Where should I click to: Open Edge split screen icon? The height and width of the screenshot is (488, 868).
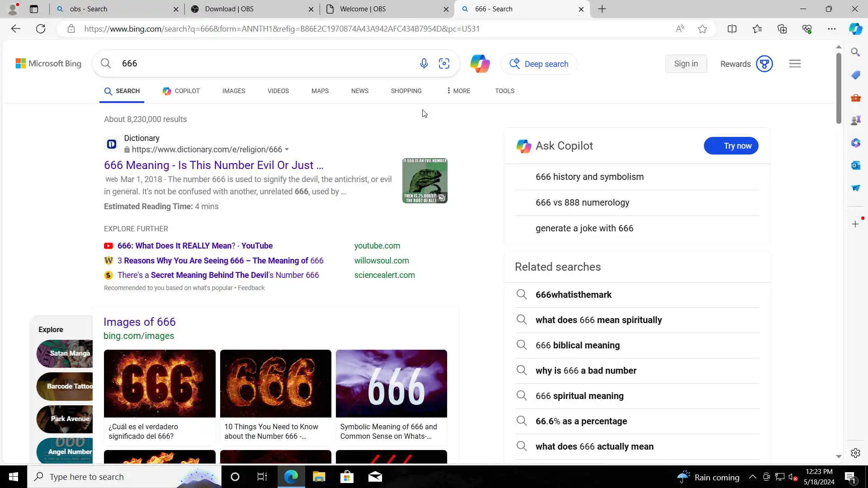click(732, 29)
